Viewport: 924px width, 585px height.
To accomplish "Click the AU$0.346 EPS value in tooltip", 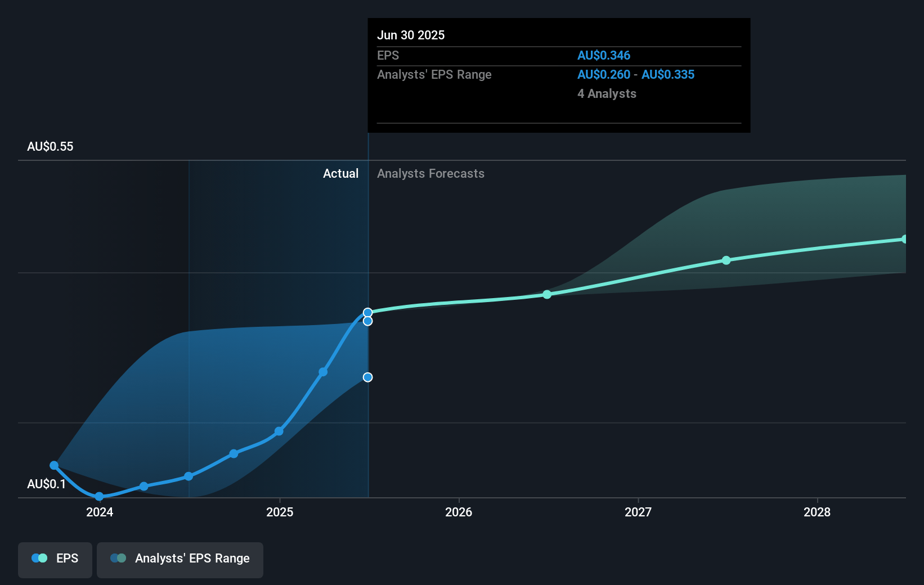I will click(x=603, y=55).
